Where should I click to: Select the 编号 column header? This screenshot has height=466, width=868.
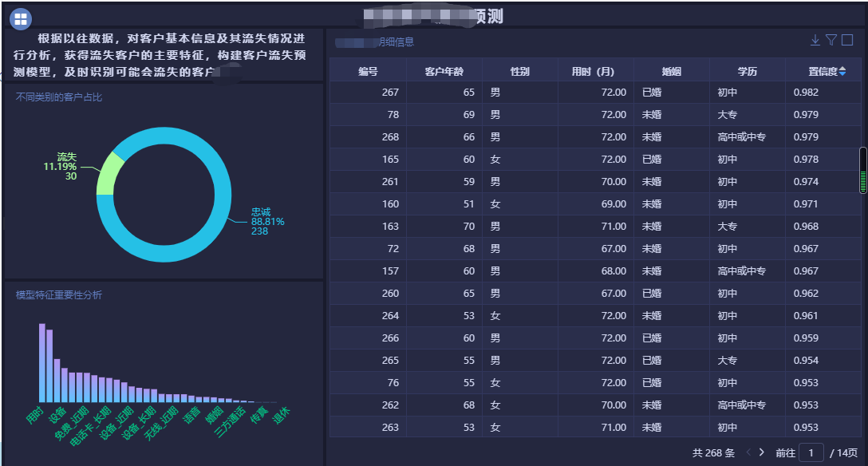point(368,71)
